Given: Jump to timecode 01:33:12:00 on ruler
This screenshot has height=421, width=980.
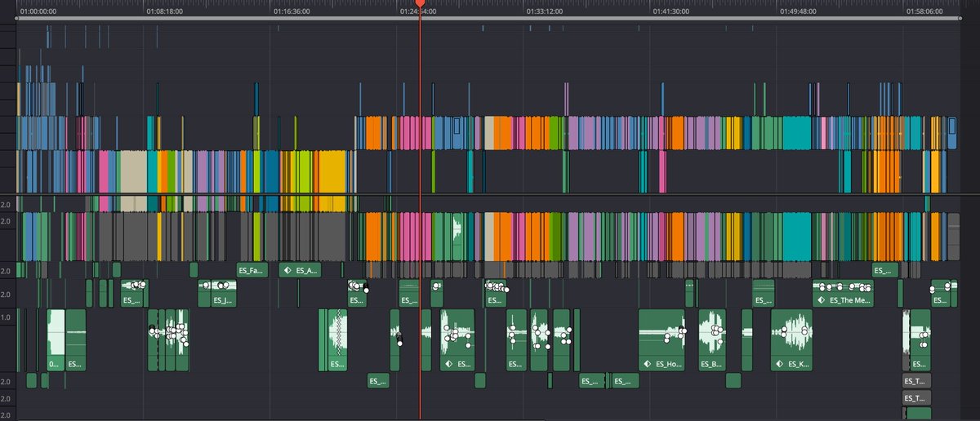Looking at the screenshot, I should [546, 11].
